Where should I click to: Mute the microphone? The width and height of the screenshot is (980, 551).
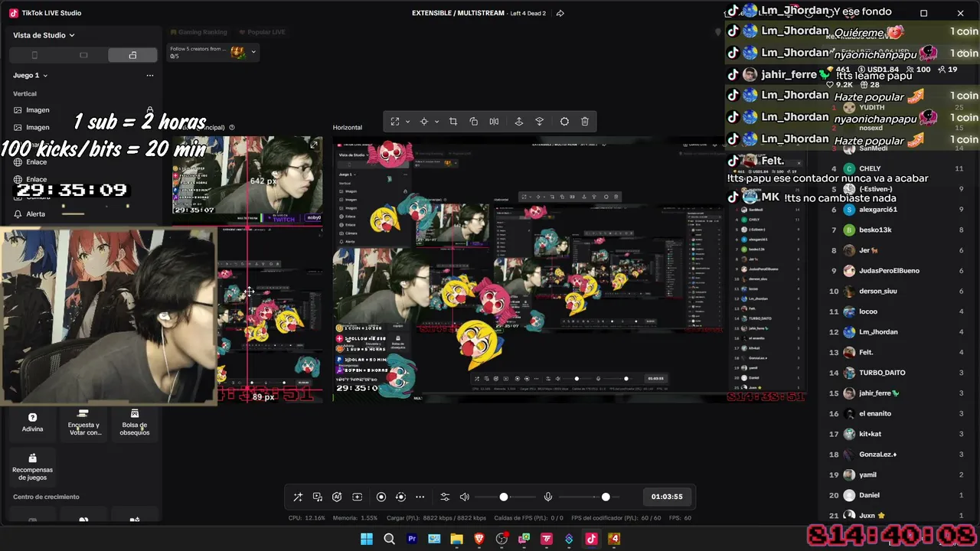click(x=548, y=497)
